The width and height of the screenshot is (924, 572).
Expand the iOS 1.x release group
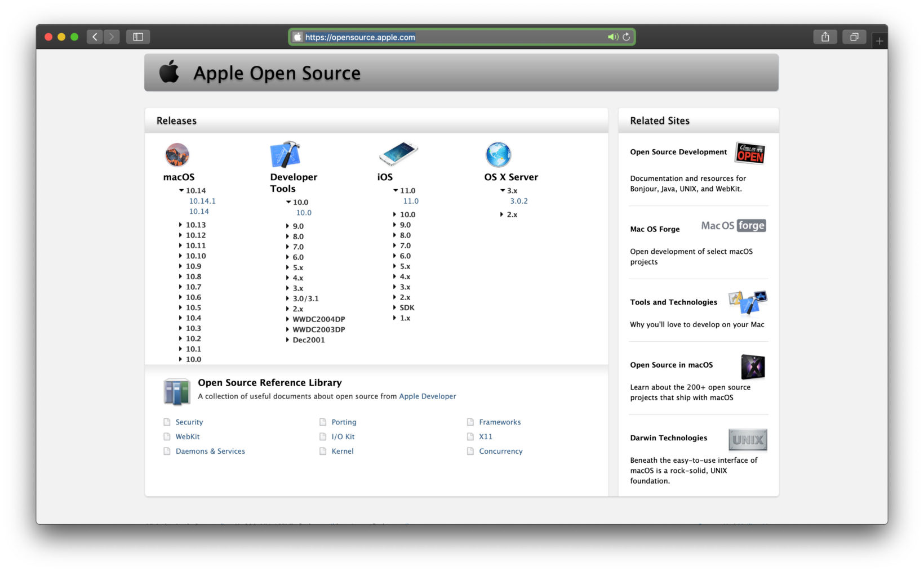point(394,318)
